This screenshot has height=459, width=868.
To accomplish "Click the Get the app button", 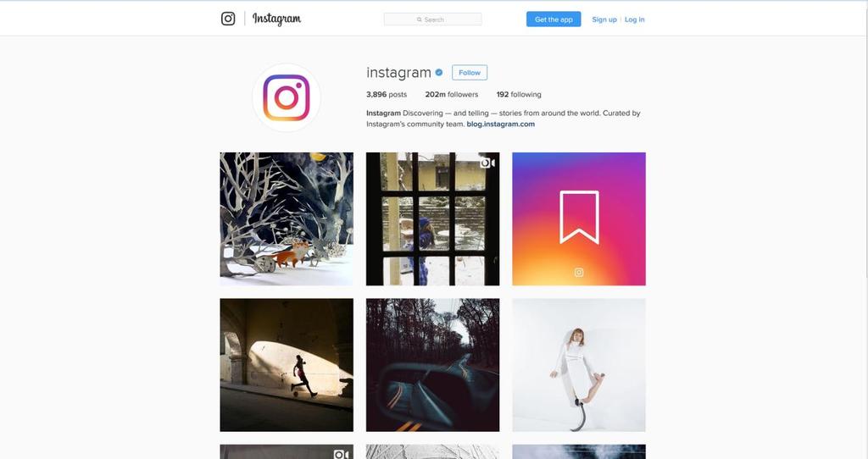I will 554,19.
